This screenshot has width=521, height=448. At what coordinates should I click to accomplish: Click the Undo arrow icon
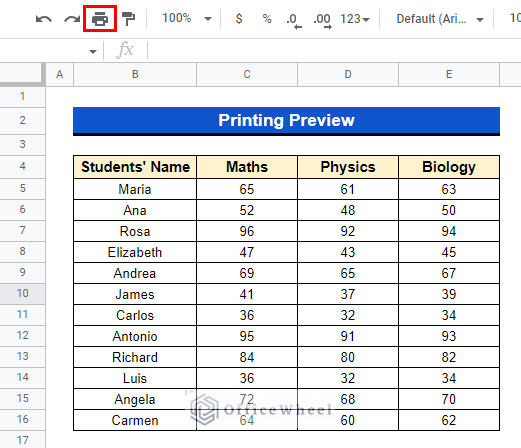(x=44, y=19)
